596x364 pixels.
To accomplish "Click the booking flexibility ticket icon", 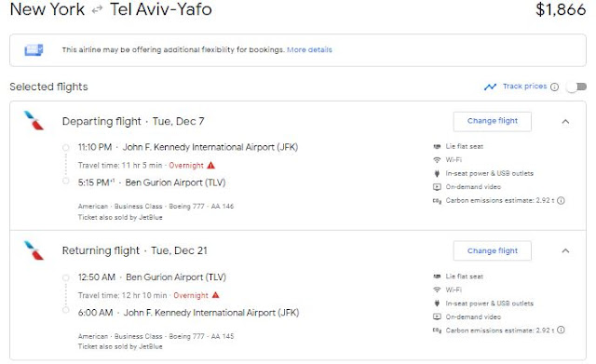I will [34, 49].
